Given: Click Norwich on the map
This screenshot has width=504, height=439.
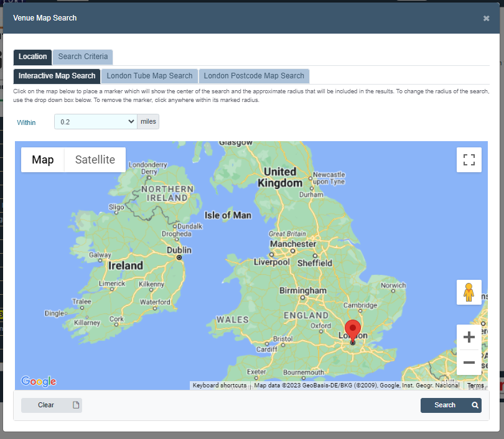Looking at the screenshot, I should point(393,285).
